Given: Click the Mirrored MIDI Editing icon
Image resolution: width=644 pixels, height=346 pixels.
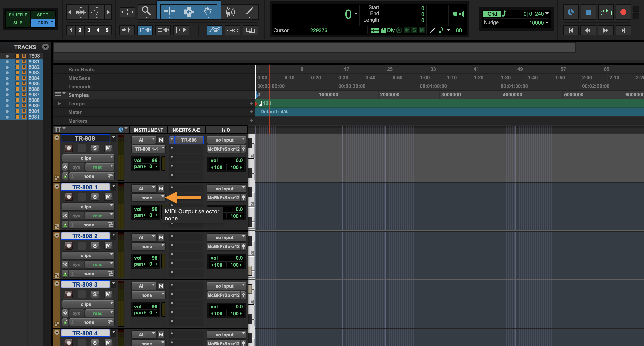Looking at the screenshot, I should 232,30.
